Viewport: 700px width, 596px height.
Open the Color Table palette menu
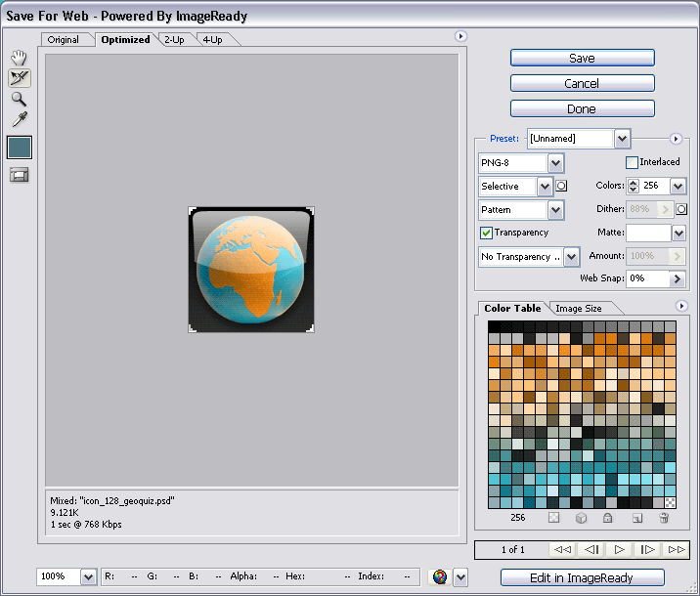[x=681, y=306]
